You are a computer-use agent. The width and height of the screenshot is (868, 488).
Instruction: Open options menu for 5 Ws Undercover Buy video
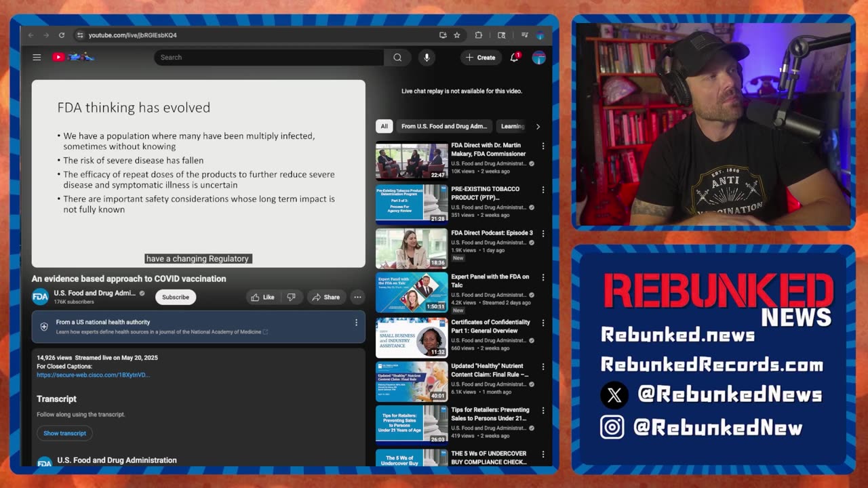542,454
